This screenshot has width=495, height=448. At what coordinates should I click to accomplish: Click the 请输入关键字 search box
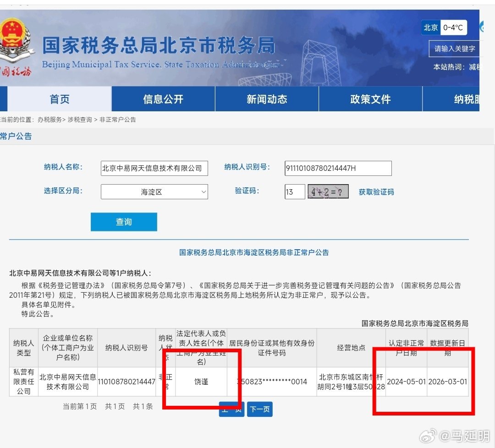tap(454, 49)
